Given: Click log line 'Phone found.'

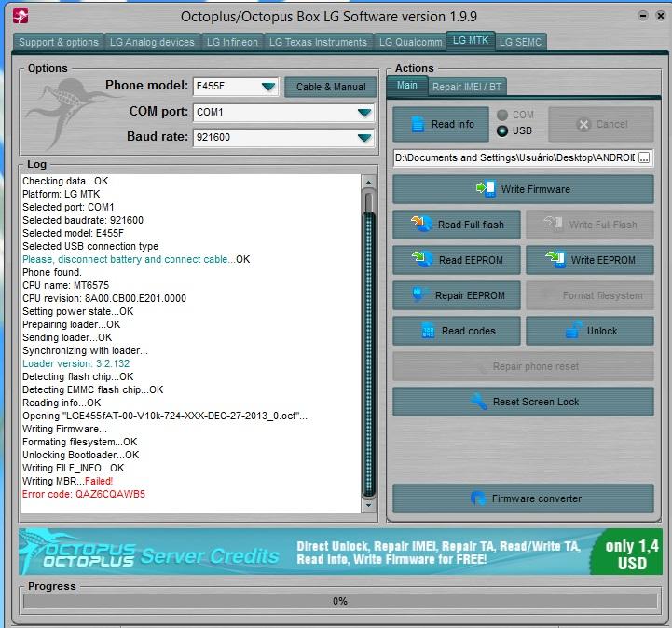Looking at the screenshot, I should (x=52, y=272).
